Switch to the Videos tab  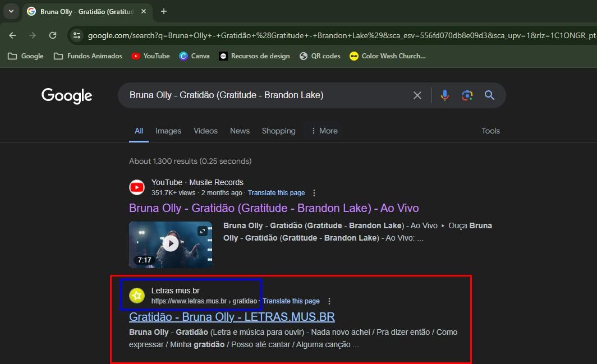205,131
